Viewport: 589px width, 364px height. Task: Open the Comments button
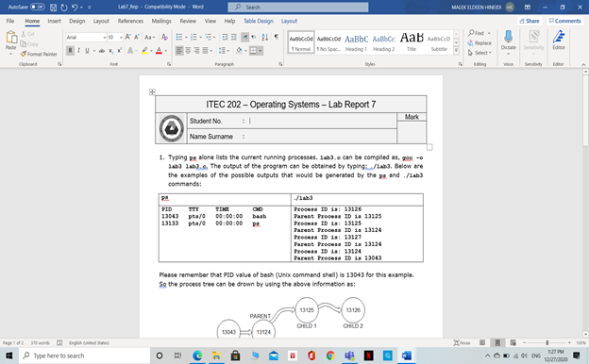pos(564,21)
